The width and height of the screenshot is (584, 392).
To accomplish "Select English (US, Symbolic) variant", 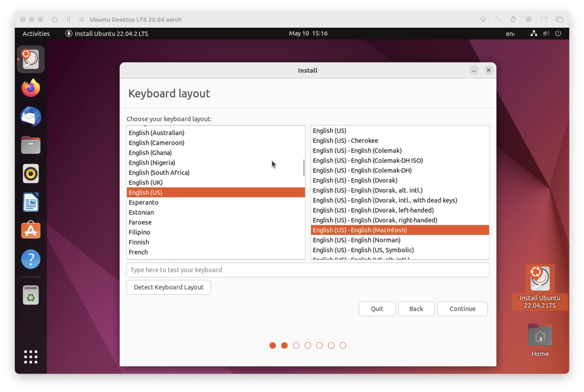I will [400, 250].
